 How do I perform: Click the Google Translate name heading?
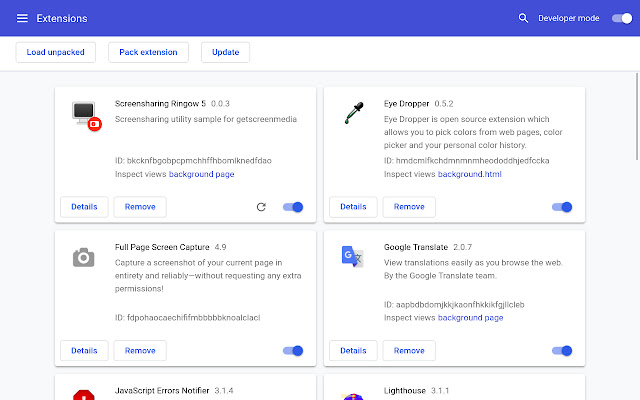(x=416, y=247)
